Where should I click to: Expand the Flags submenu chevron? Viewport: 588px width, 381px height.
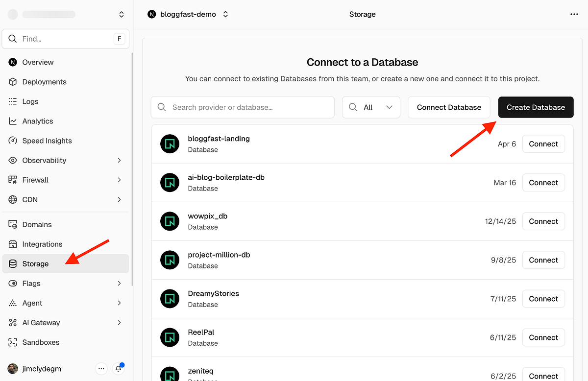pos(119,283)
